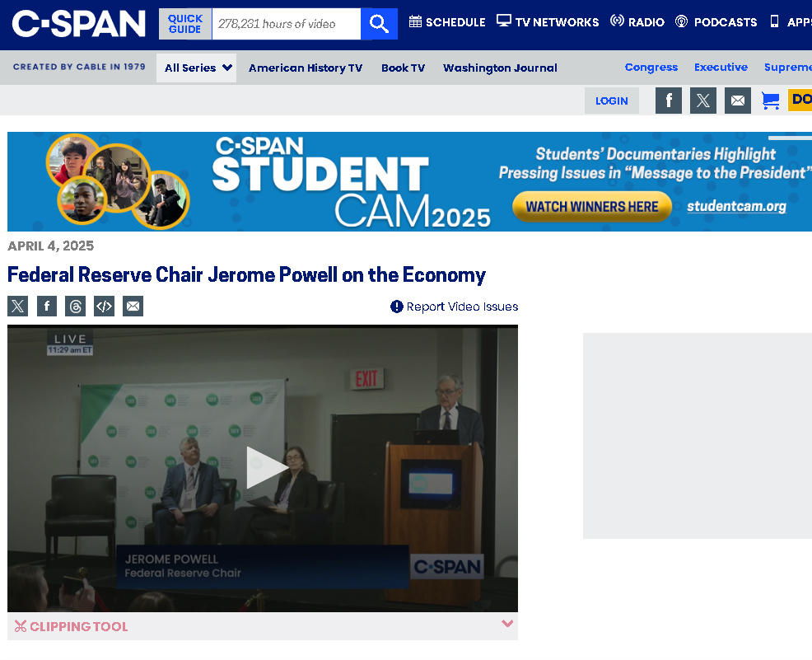
Task: Click the Created by Cable in 1979 text
Action: [x=79, y=67]
